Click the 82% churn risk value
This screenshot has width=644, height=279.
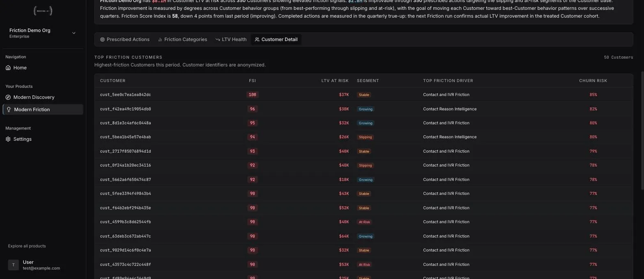coord(593,109)
